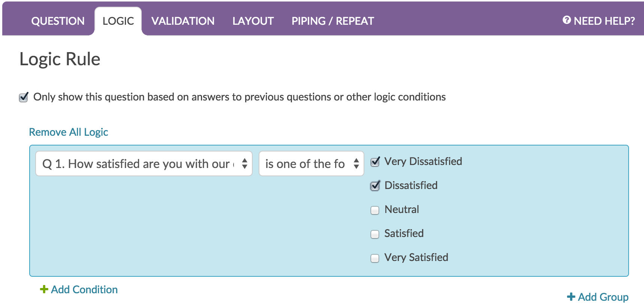The height and width of the screenshot is (306, 644).
Task: Click the Remove All Logic link
Action: 69,132
